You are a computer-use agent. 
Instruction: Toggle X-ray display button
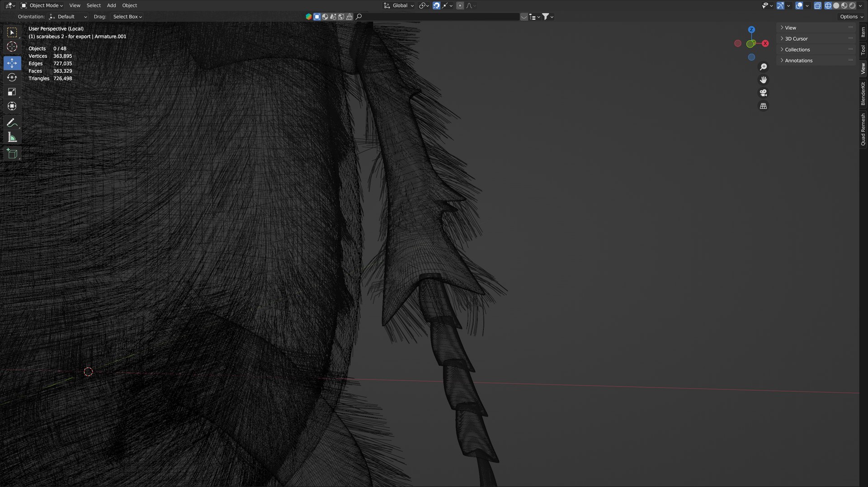tap(817, 5)
